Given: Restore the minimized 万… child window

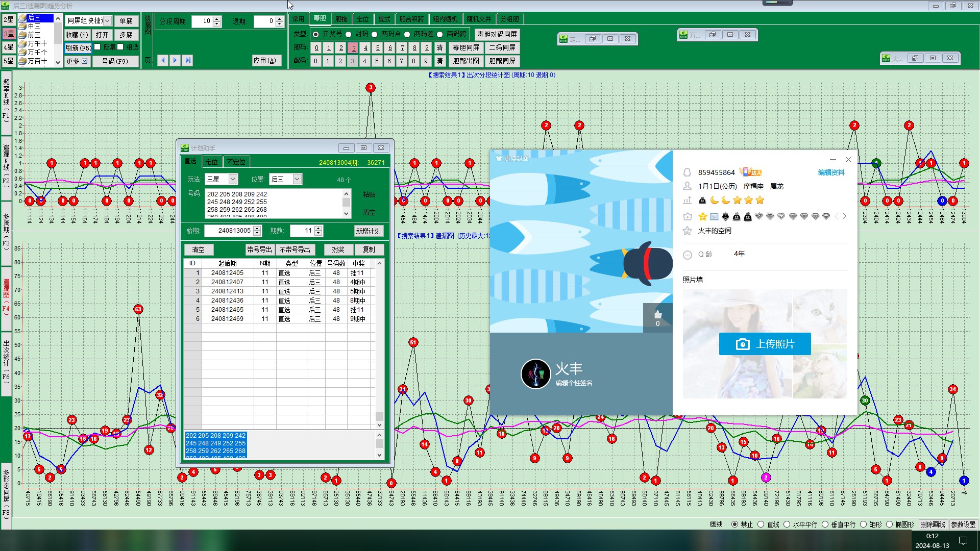Looking at the screenshot, I should [713, 35].
